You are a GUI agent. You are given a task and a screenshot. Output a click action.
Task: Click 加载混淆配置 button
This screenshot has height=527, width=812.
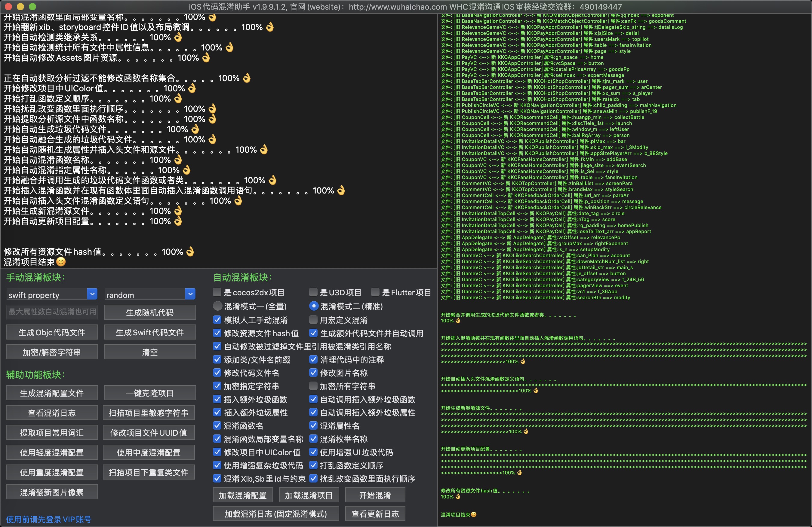tap(243, 495)
